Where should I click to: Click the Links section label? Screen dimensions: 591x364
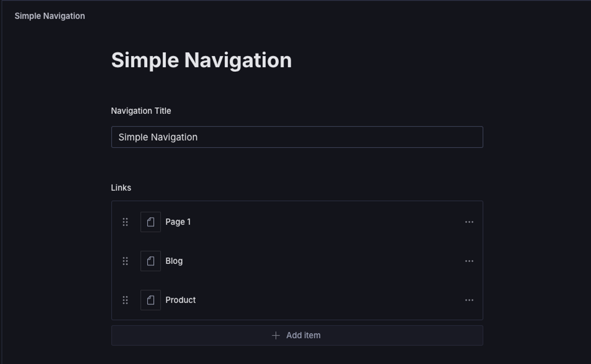coord(120,187)
